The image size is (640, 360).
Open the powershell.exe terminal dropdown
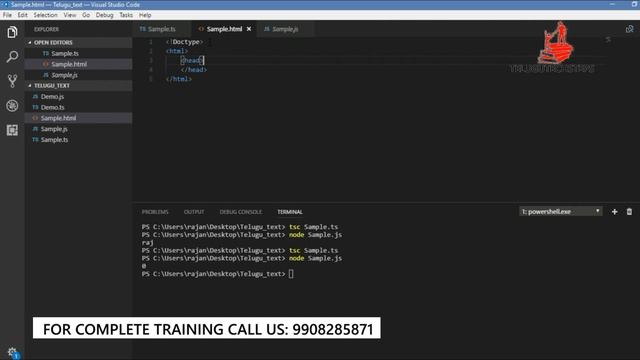561,211
